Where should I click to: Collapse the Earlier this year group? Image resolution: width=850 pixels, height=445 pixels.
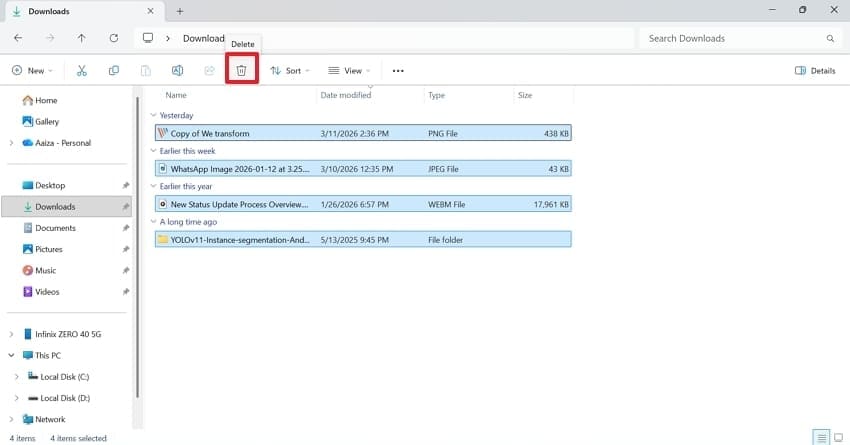[x=153, y=186]
